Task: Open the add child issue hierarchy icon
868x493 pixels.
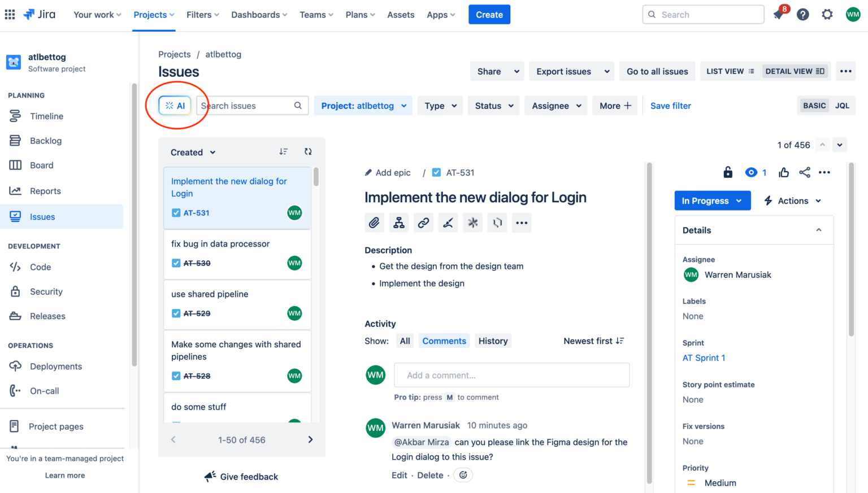Action: point(399,222)
